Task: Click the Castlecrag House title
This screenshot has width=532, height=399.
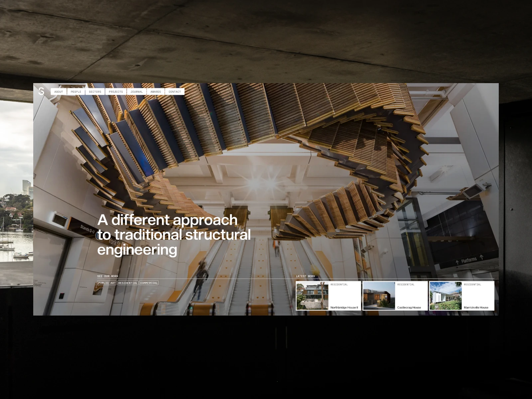Action: [x=409, y=308]
